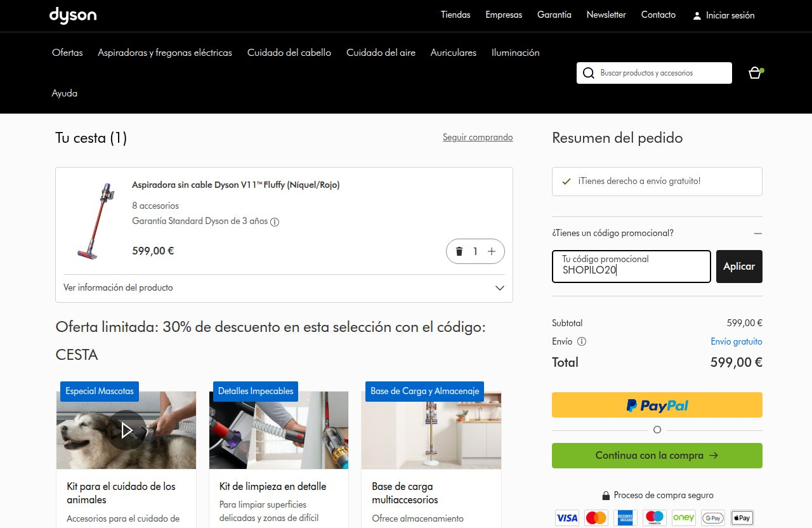Open the Ayuda menu
This screenshot has height=528, width=812.
[65, 93]
